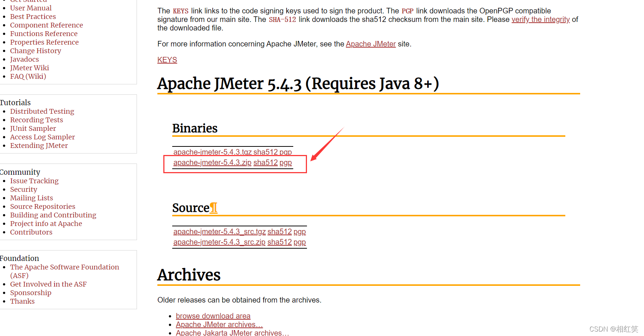This screenshot has height=336, width=644.
Task: Select the Apache JMeter 5.4.3 heading
Action: [x=298, y=84]
